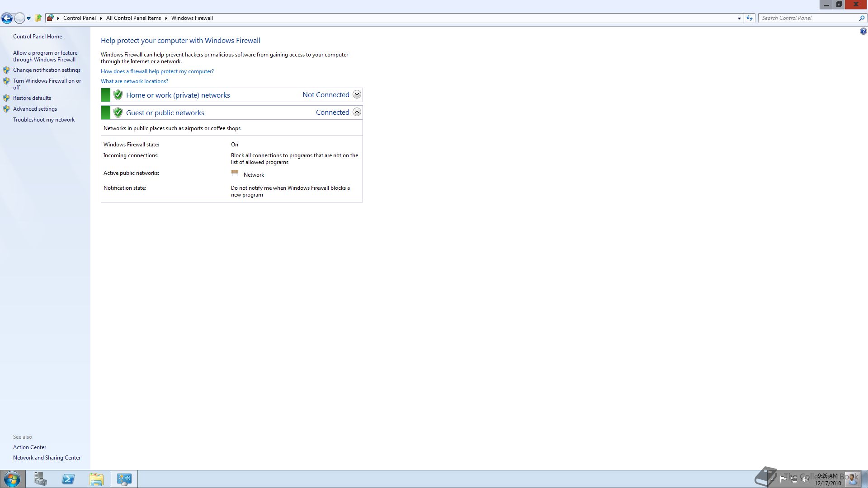Screen dimensions: 868x488
Task: Select Control Panel in the breadcrumb
Action: (x=80, y=18)
